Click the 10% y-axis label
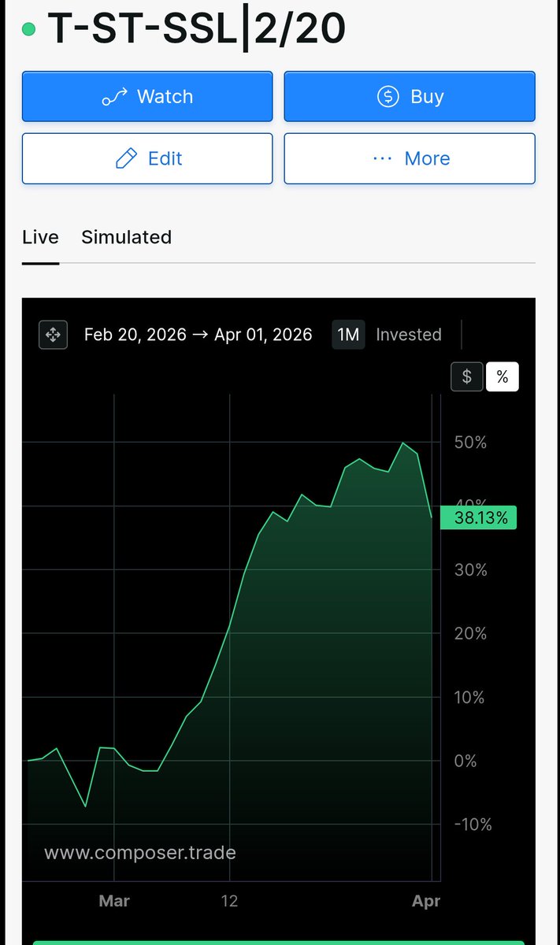 click(x=470, y=698)
